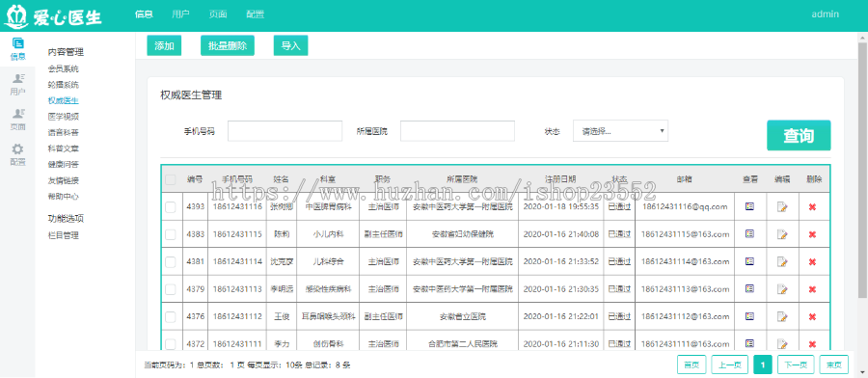Image resolution: width=868 pixels, height=378 pixels.
Task: Click email 18612431116@qq.com cell
Action: point(685,207)
